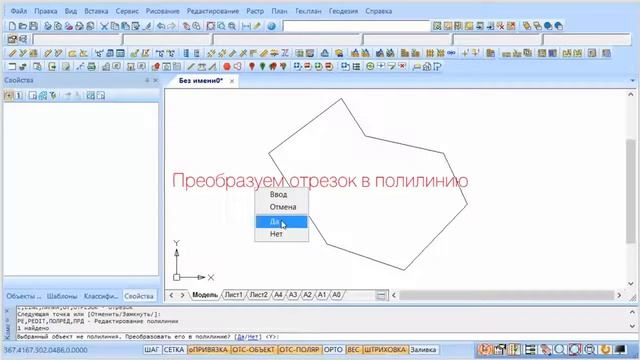
Task: Click the blue globe icon at toolbar end
Action: [x=559, y=26]
